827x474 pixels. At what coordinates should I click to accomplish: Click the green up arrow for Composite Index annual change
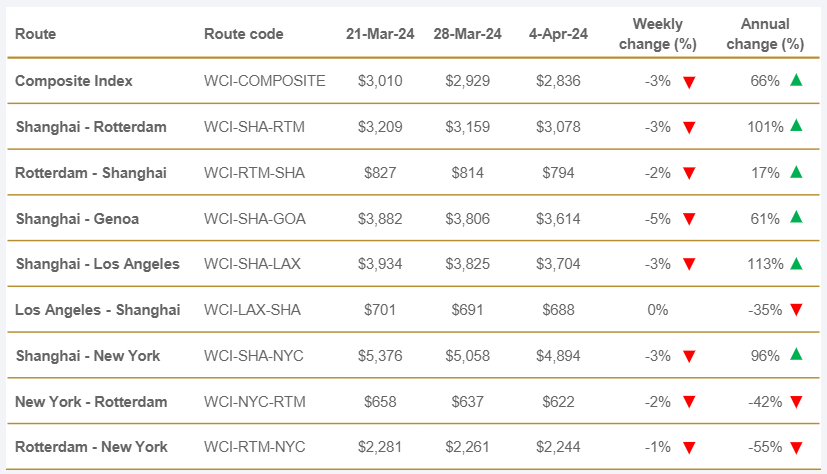[796, 80]
